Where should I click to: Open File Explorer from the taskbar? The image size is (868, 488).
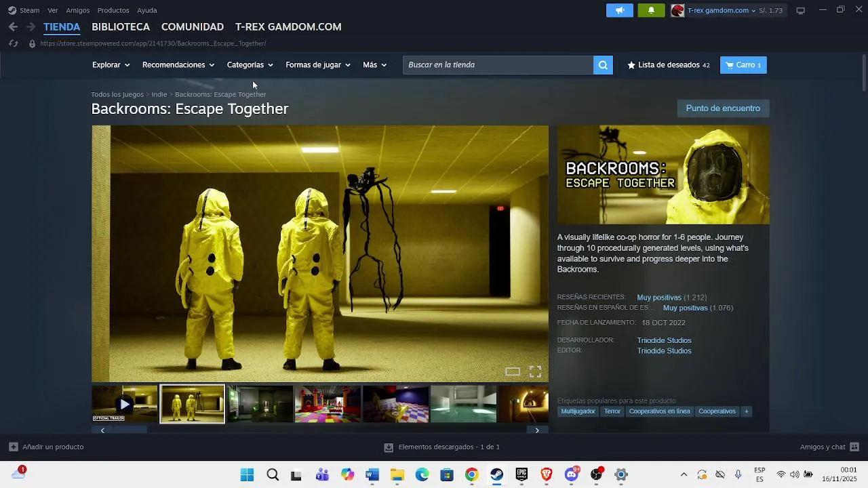[x=397, y=474]
